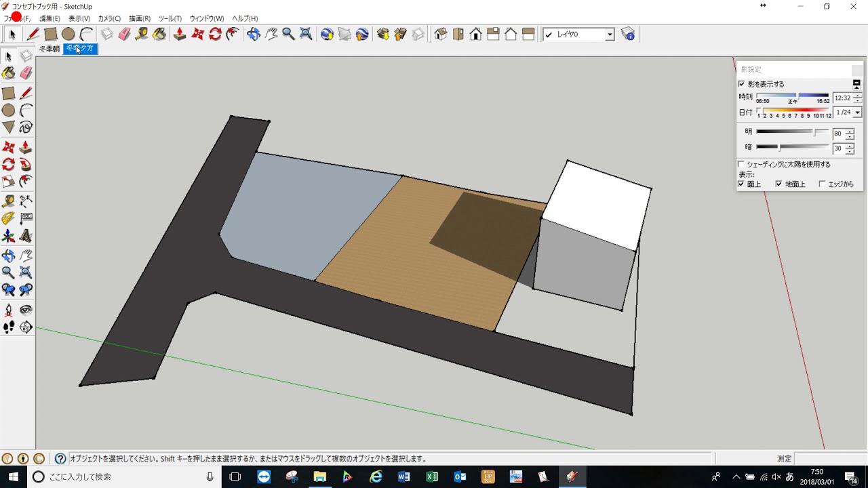Screen dimensions: 868x488
Task: Switch to the 冬季朝 scene tab
Action: coord(50,49)
